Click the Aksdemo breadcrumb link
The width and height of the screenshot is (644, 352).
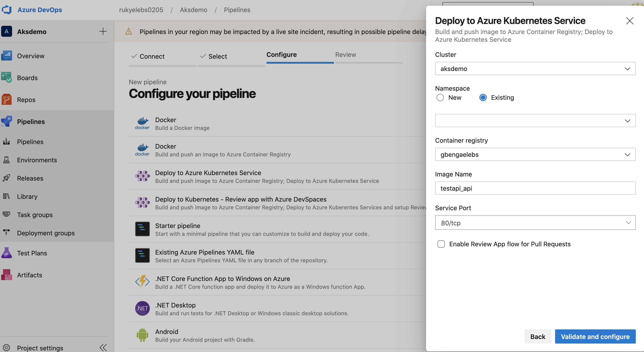click(x=194, y=10)
